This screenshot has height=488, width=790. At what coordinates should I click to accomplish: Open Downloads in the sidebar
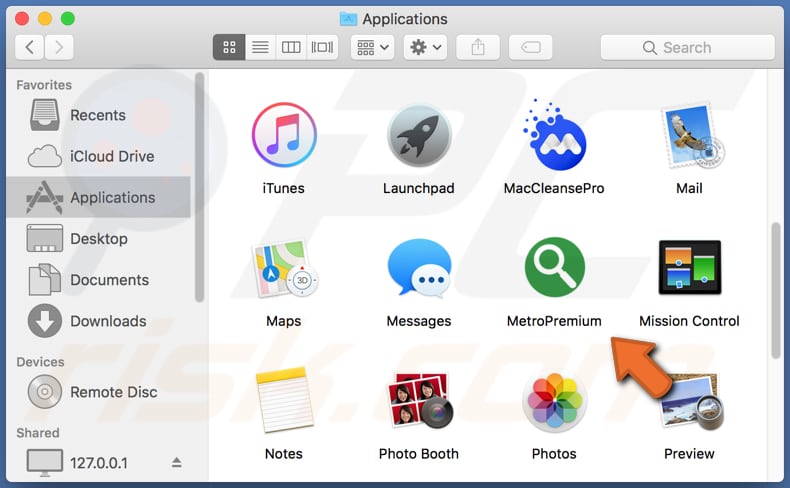click(x=98, y=321)
